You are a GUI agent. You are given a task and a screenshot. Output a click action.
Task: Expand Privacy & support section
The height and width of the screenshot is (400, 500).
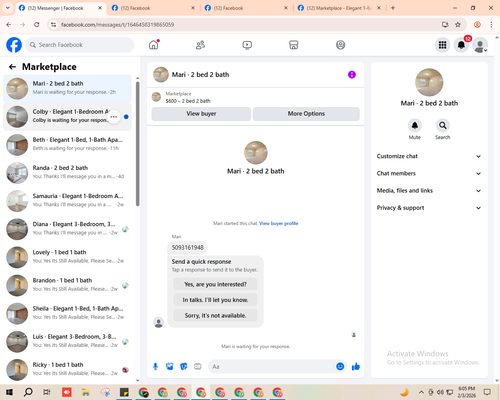(x=429, y=208)
